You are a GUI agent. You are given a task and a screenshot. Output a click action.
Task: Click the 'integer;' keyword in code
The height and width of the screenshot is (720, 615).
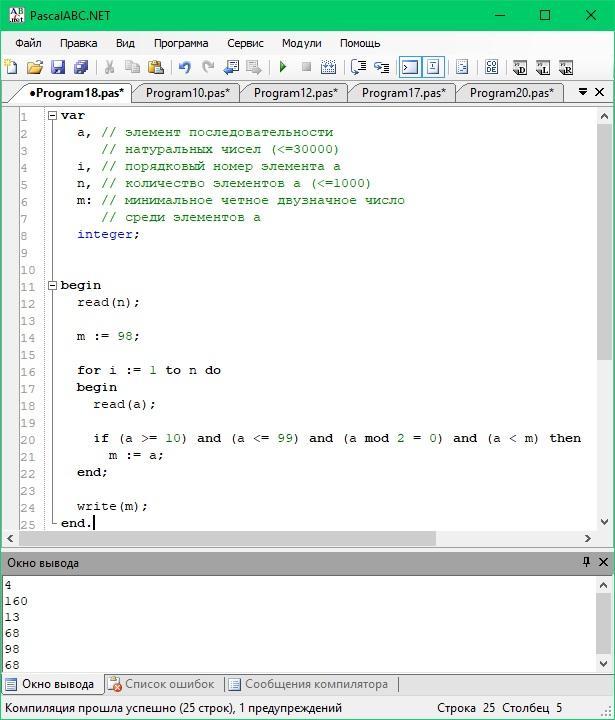pyautogui.click(x=108, y=234)
